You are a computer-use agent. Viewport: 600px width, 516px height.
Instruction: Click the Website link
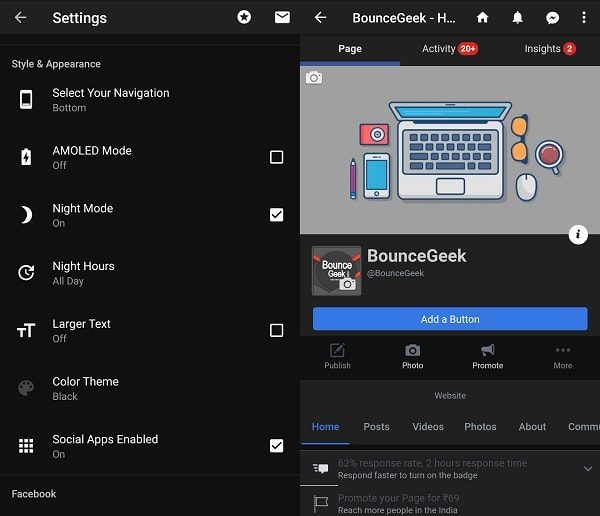[x=450, y=396]
